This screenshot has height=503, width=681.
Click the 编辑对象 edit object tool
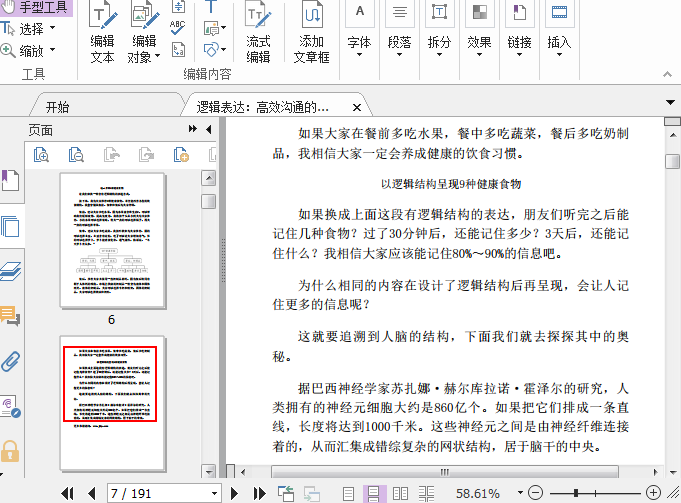pyautogui.click(x=144, y=33)
